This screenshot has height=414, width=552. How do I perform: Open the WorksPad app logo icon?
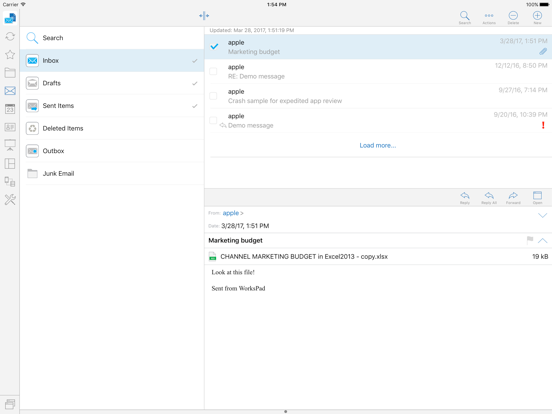(x=10, y=18)
